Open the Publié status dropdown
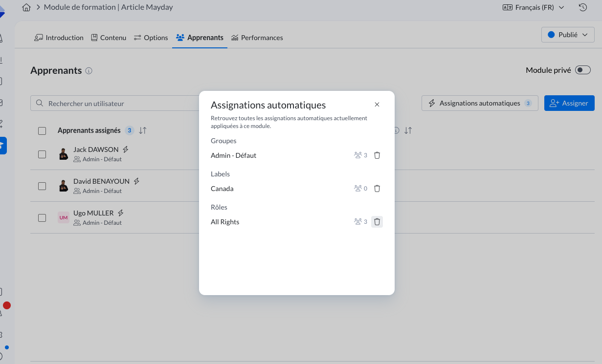Image resolution: width=602 pixels, height=364 pixels. point(568,35)
